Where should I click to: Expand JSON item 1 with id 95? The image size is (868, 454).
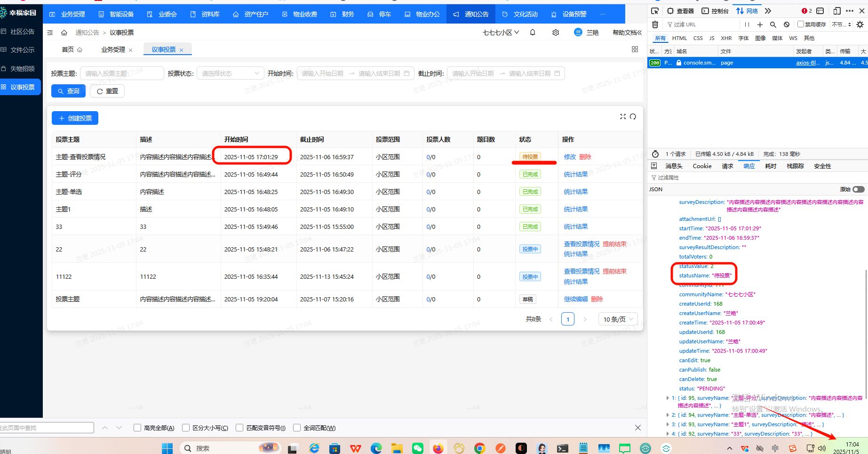(668, 398)
